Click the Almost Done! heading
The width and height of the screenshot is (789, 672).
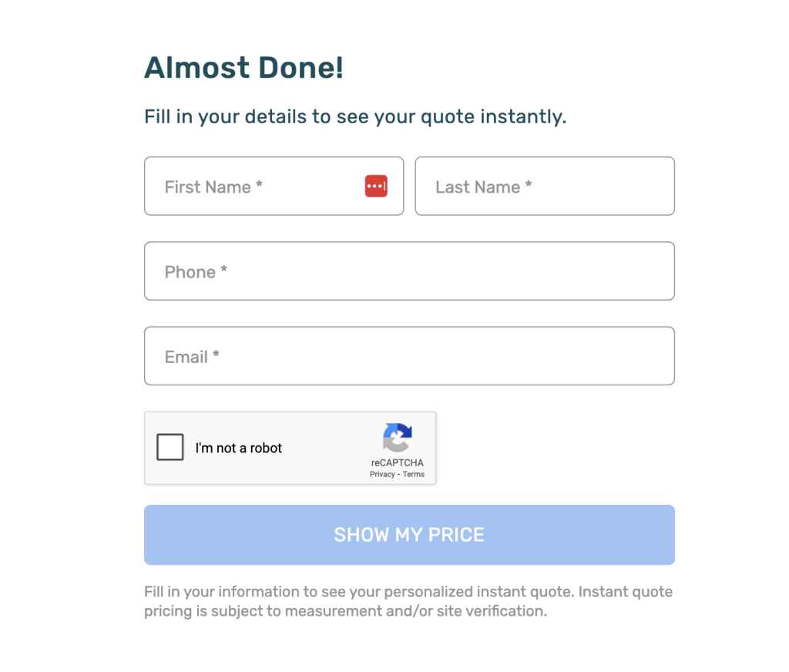(243, 68)
